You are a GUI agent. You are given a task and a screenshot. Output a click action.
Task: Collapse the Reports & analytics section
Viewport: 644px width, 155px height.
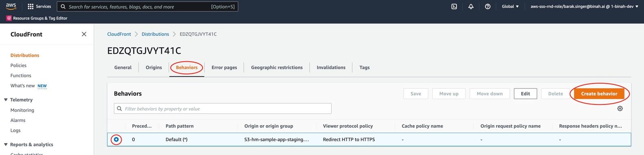[x=6, y=145]
